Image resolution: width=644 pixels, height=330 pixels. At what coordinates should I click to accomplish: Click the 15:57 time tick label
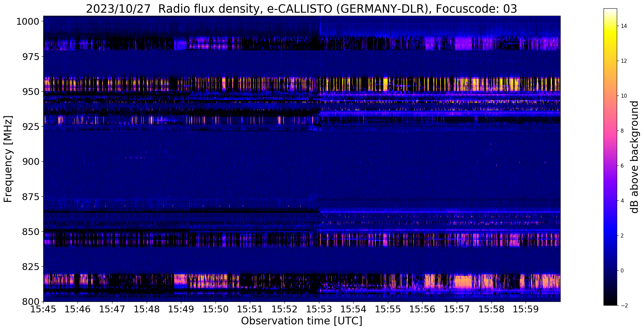click(457, 309)
